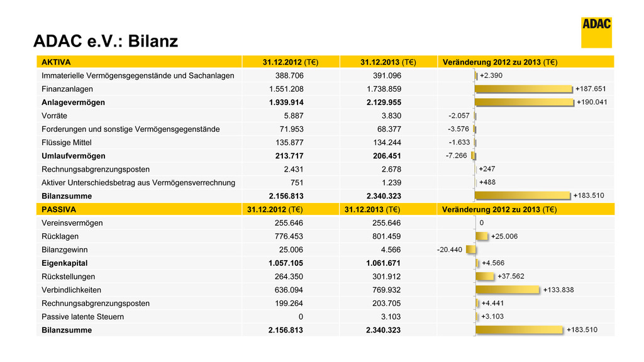The height and width of the screenshot is (362, 644).
Task: Click value 391.096 in the 2013 column
Action: tap(387, 75)
